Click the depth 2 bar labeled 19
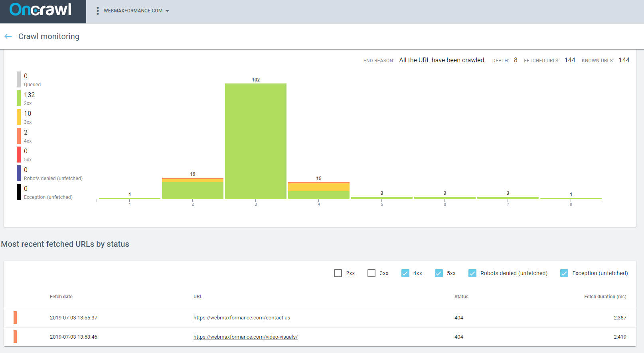This screenshot has height=353, width=644. tap(193, 188)
